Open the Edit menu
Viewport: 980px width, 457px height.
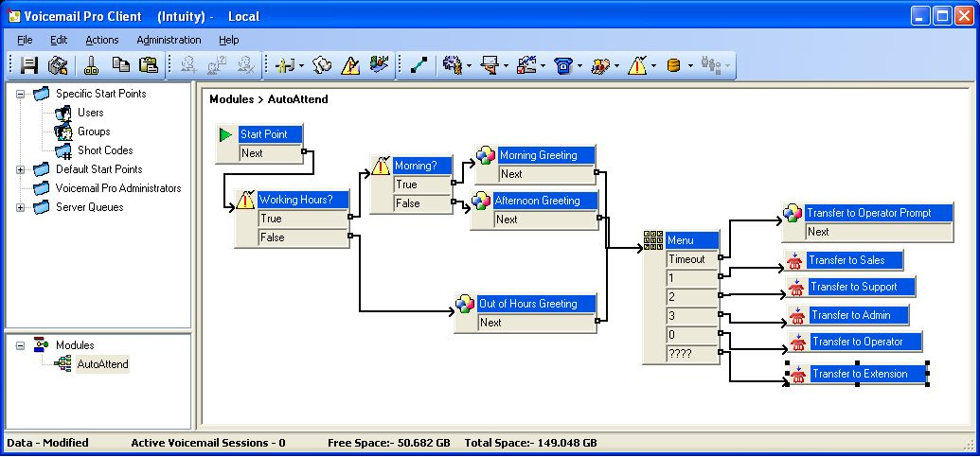59,40
